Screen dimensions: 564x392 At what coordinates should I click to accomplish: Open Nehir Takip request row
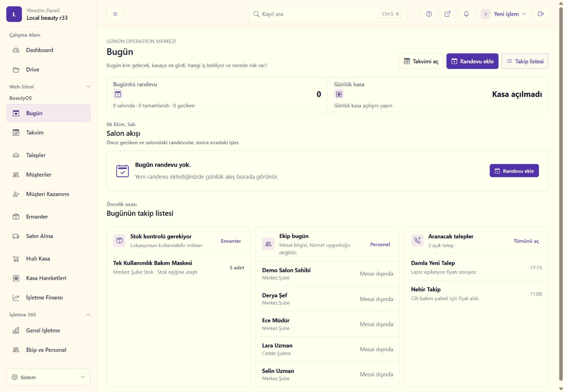[477, 293]
